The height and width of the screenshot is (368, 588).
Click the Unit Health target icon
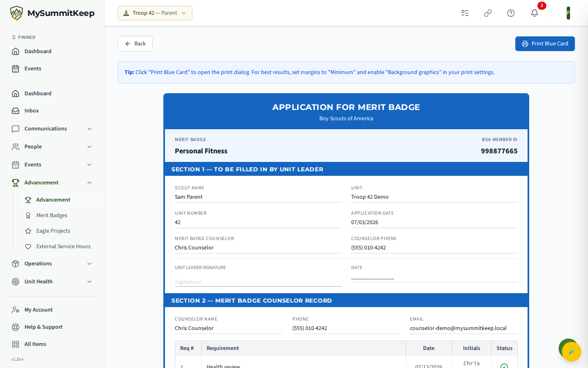click(x=16, y=282)
